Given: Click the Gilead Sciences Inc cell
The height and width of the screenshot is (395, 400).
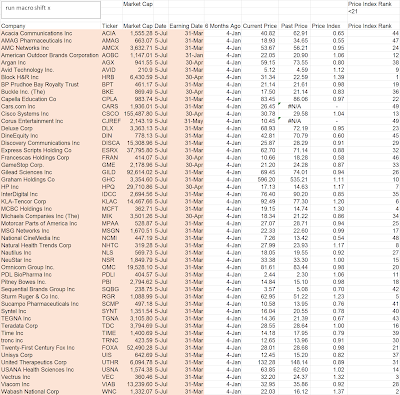Looking at the screenshot, I should (x=51, y=172).
